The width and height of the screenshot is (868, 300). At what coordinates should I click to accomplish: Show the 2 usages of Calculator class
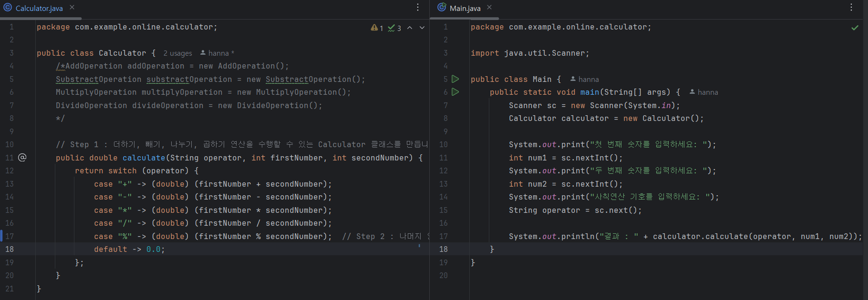(177, 53)
